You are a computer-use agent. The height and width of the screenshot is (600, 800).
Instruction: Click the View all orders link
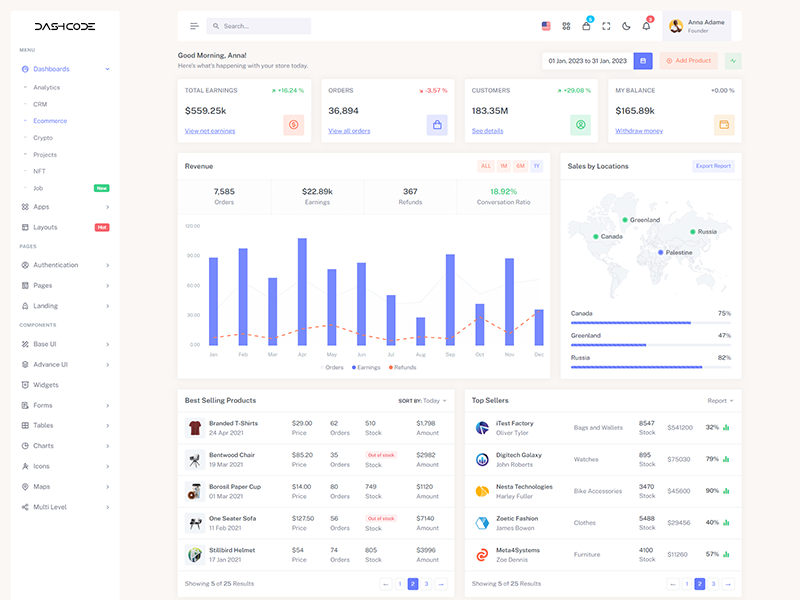[349, 131]
